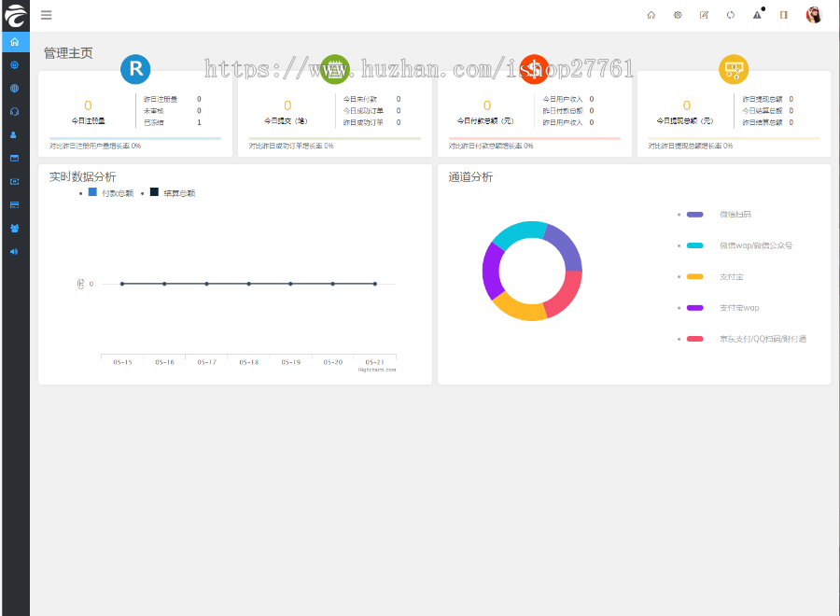Toggle the 支付宝wap legend item
Image resolution: width=840 pixels, height=616 pixels.
722,307
